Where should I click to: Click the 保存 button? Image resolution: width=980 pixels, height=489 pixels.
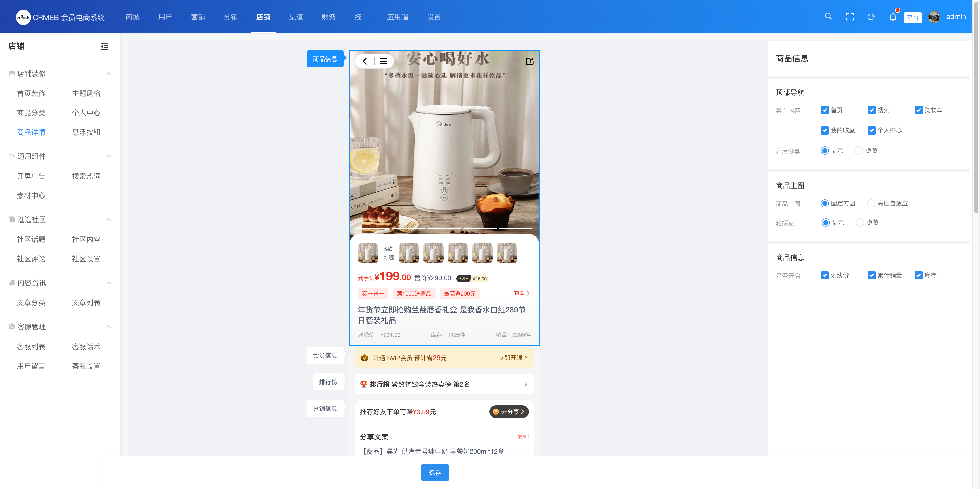click(434, 473)
